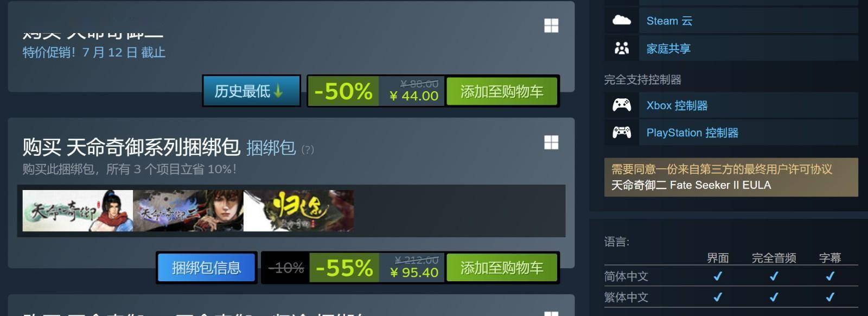
Task: Open the 家庭共享 feature link
Action: [x=668, y=48]
